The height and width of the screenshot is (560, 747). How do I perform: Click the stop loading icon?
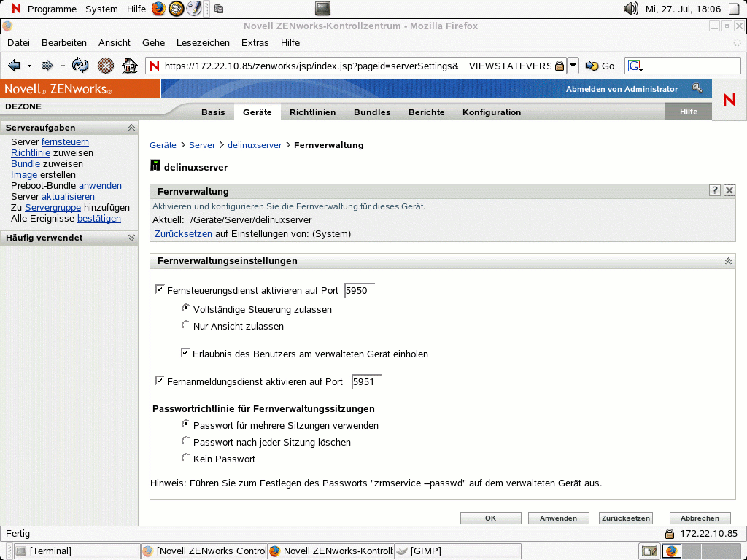tap(105, 65)
